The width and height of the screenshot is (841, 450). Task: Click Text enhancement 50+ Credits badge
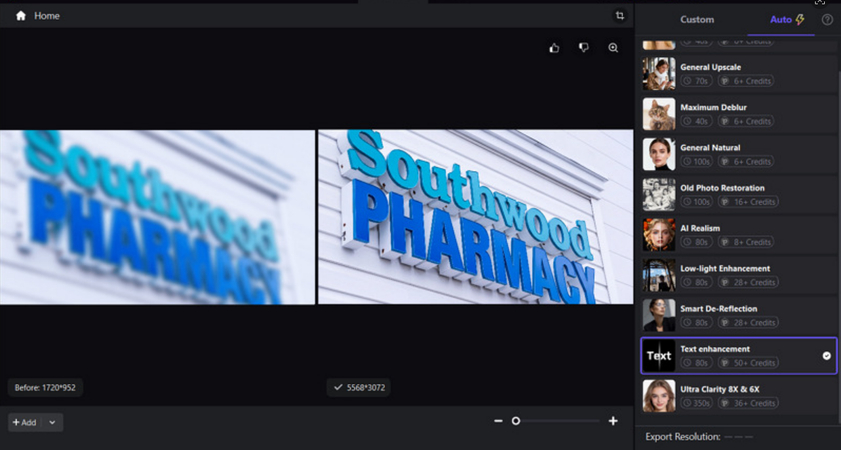pos(748,363)
